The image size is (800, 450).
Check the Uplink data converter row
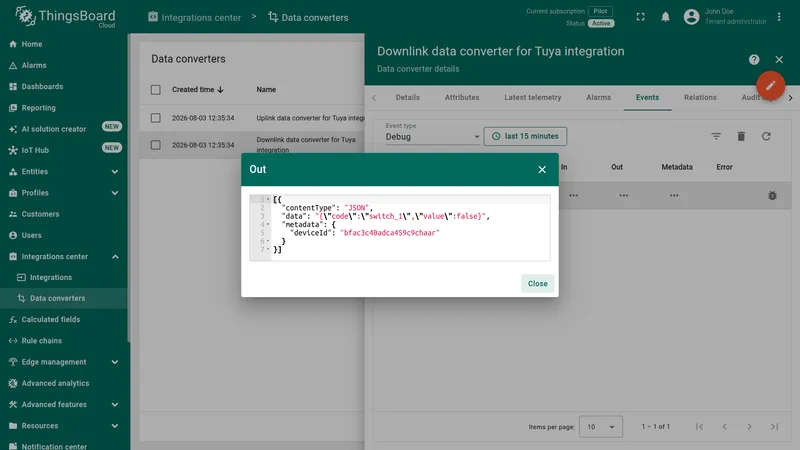pyautogui.click(x=156, y=118)
